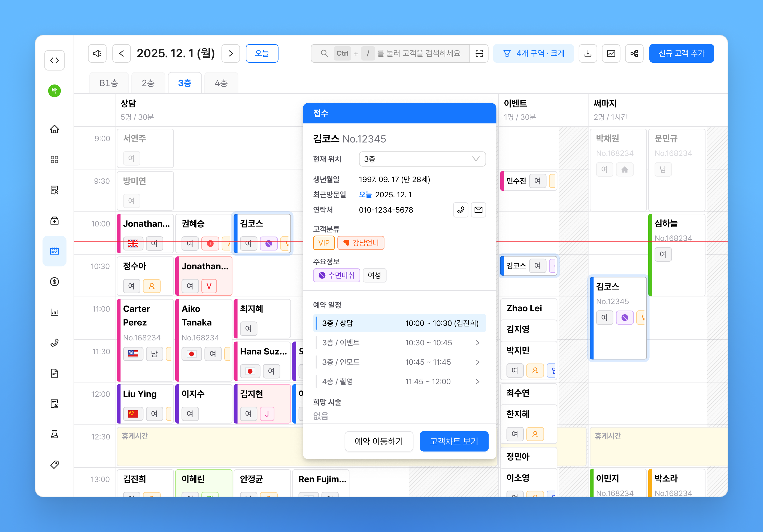Click the dollar payment sidebar icon
Image resolution: width=763 pixels, height=532 pixels.
(55, 282)
